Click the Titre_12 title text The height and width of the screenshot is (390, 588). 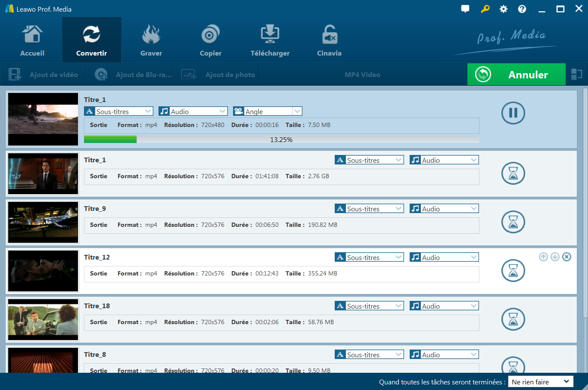point(97,257)
